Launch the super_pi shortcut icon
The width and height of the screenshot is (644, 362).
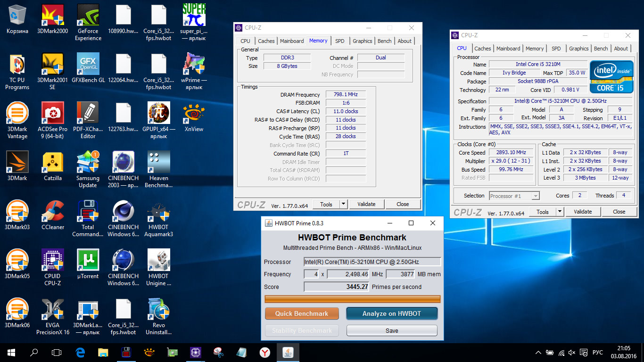(x=194, y=23)
